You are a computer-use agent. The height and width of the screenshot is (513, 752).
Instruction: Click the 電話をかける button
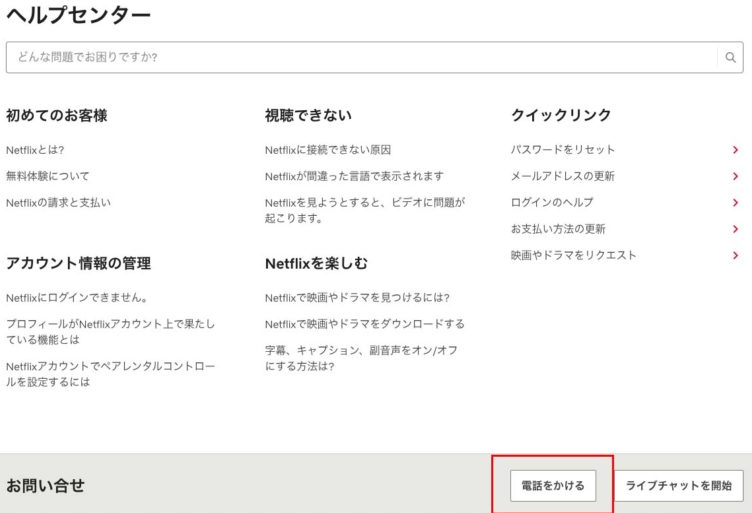click(553, 486)
